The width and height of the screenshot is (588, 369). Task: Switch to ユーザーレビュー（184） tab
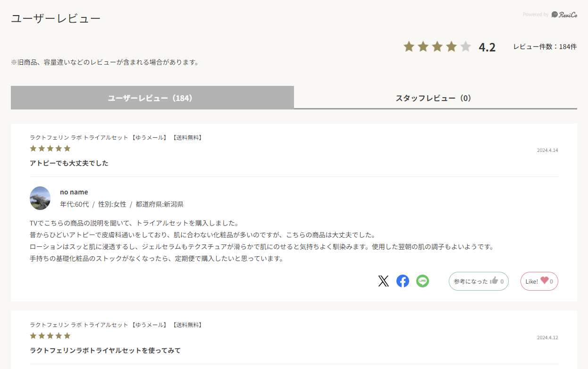(x=152, y=98)
